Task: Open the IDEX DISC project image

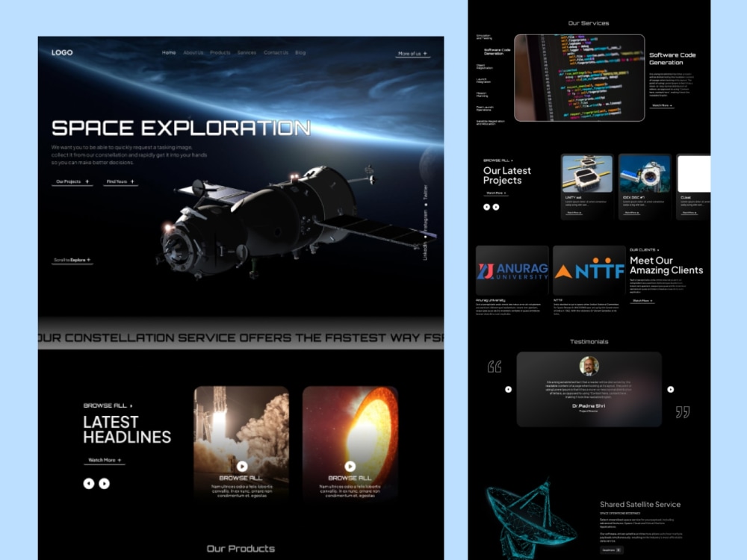Action: (645, 173)
